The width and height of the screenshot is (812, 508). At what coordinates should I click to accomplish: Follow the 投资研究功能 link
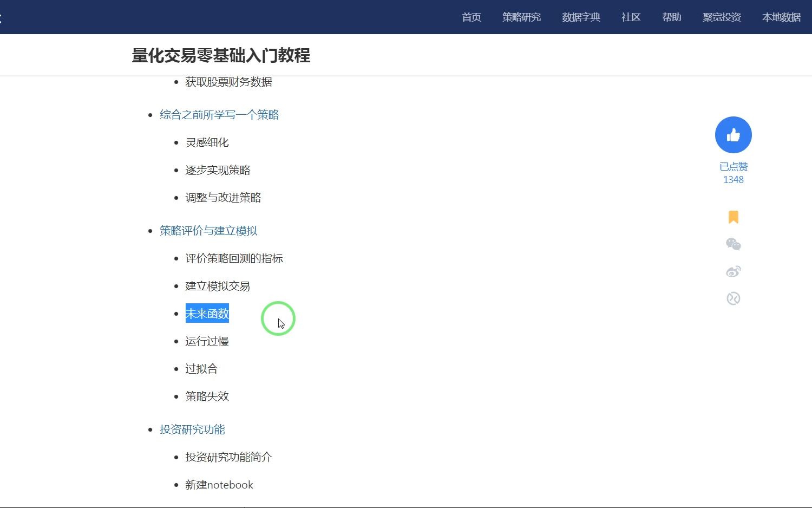pyautogui.click(x=192, y=429)
